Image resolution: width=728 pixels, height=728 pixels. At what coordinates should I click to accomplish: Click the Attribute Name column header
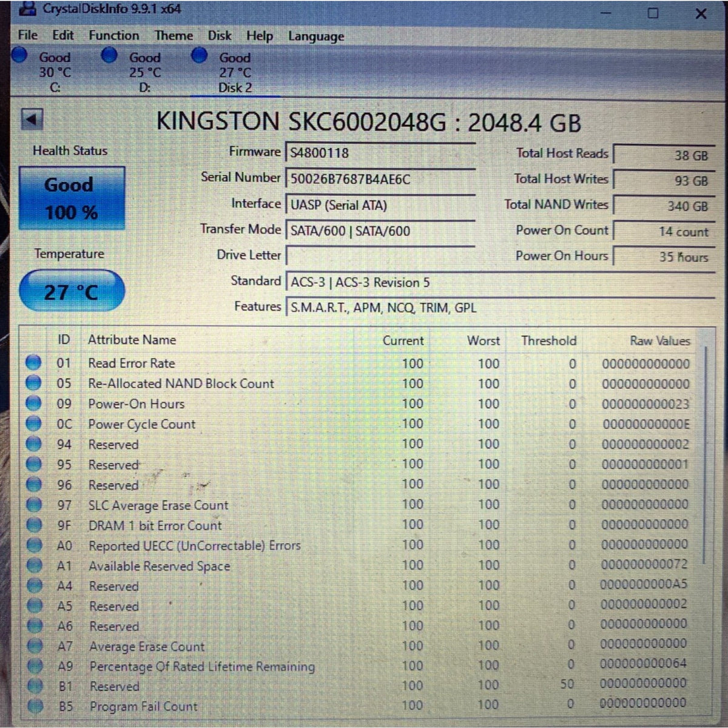132,340
